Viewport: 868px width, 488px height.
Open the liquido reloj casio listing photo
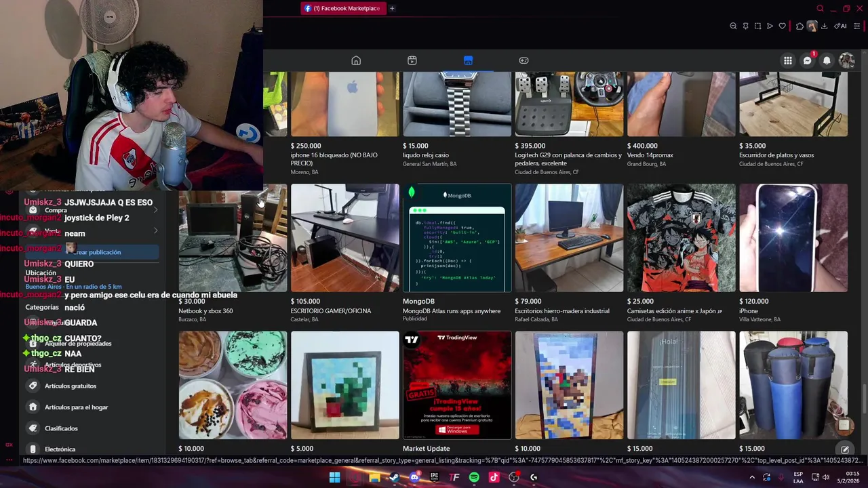point(457,104)
